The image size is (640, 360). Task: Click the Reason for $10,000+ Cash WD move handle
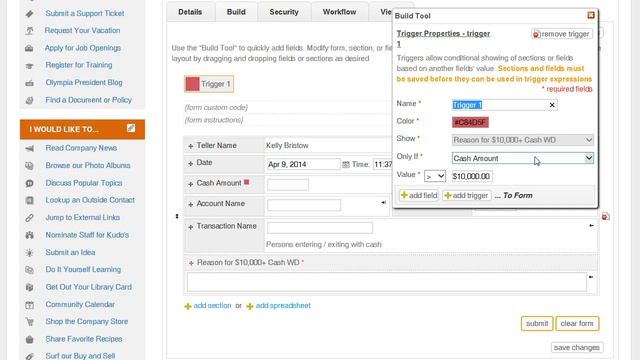click(191, 263)
